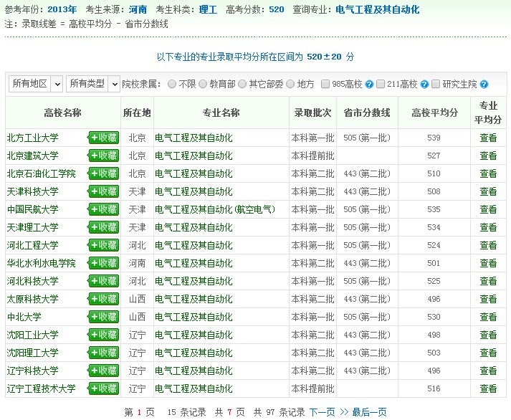Click 查看 for 中北大学 row
511x420 pixels.
[488, 317]
